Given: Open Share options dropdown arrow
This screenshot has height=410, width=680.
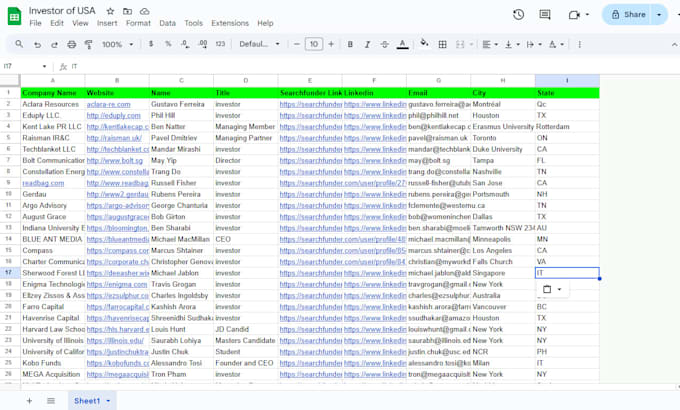Looking at the screenshot, I should pos(659,15).
